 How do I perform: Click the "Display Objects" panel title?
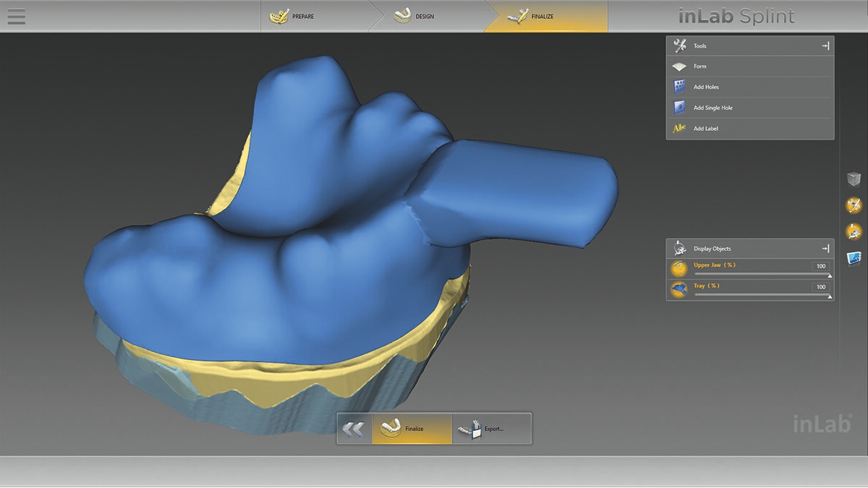(x=712, y=249)
